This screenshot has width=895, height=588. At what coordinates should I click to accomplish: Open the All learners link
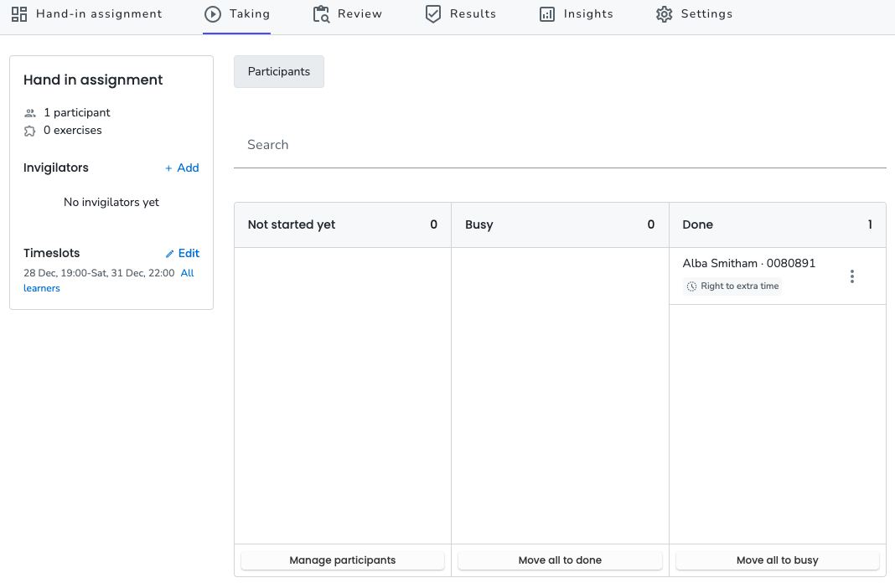click(x=108, y=281)
